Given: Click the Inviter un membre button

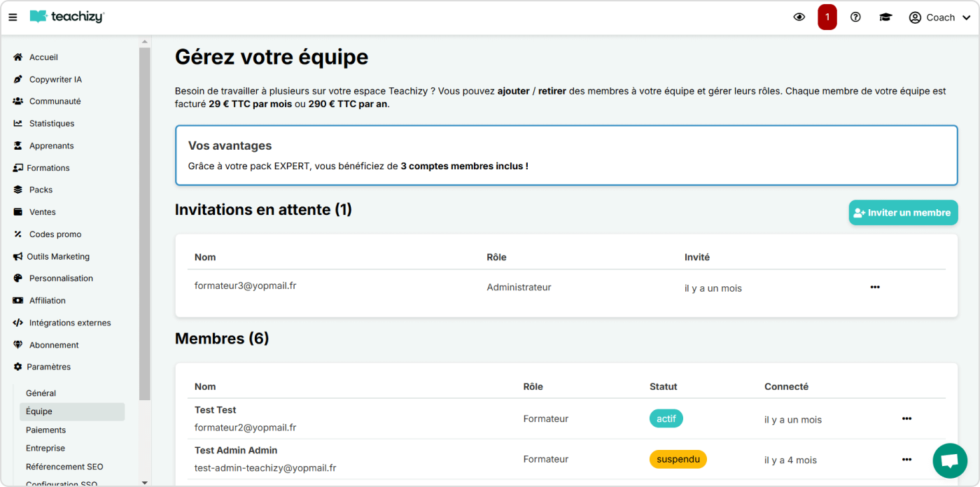Looking at the screenshot, I should [903, 212].
